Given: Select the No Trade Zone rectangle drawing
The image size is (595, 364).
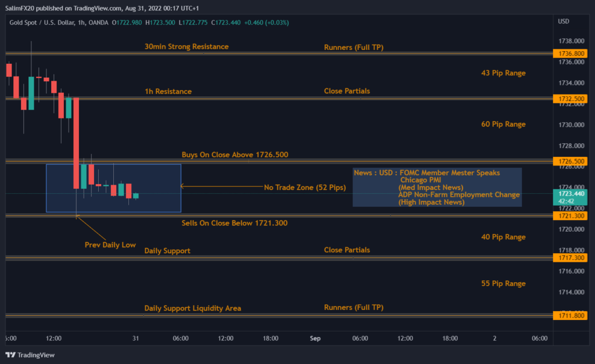Looking at the screenshot, I should [x=113, y=187].
